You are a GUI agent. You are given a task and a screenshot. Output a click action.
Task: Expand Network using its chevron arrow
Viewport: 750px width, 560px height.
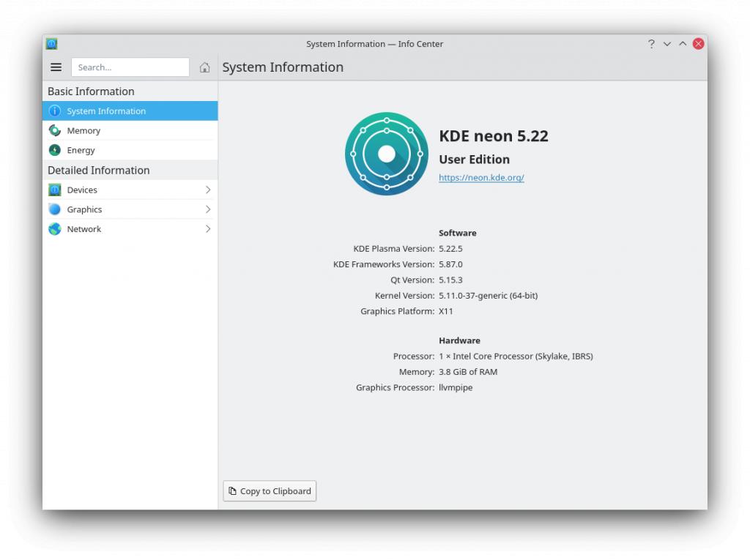coord(208,229)
